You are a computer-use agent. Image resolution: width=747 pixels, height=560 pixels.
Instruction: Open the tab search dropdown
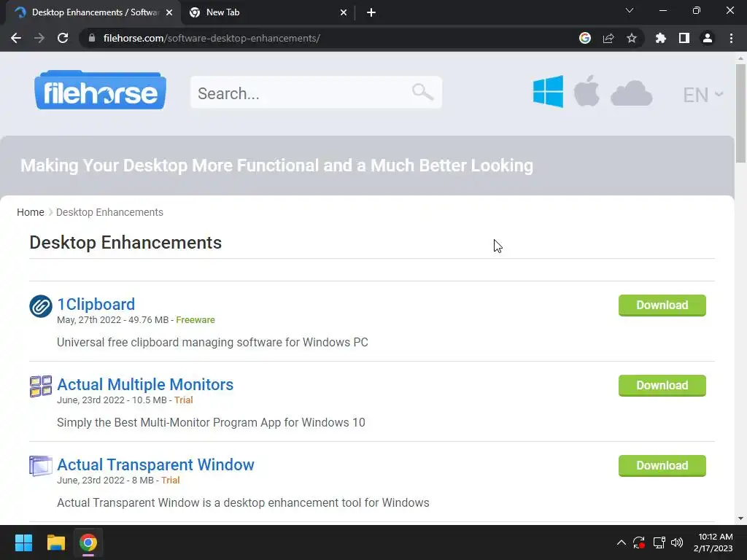[x=630, y=10]
